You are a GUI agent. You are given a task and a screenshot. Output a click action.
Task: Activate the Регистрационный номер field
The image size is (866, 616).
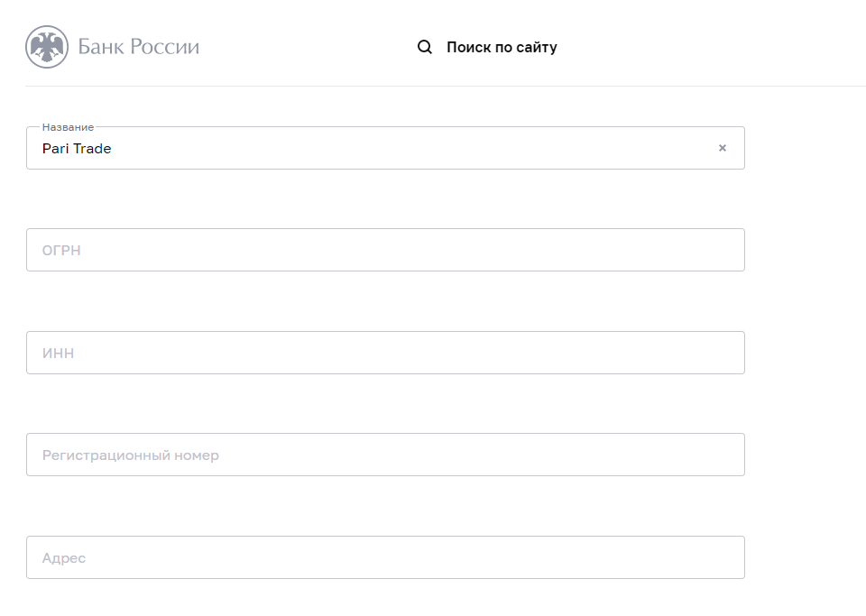pyautogui.click(x=385, y=455)
